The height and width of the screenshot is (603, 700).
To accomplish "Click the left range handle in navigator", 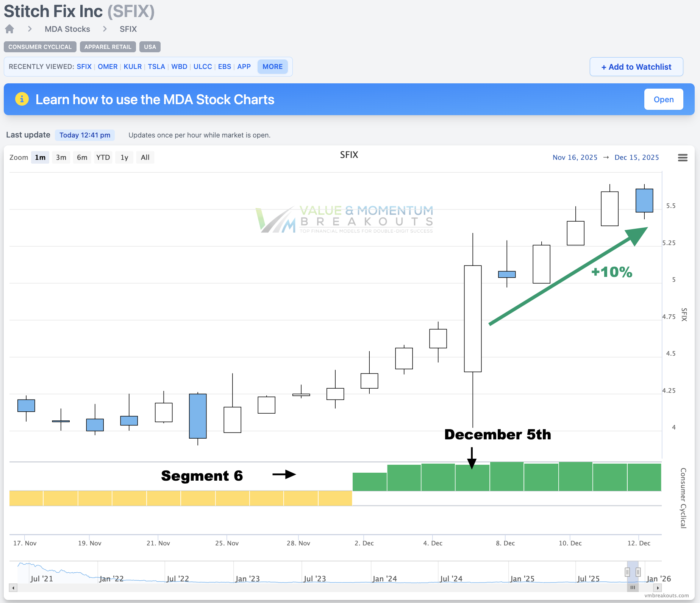I will coord(627,572).
